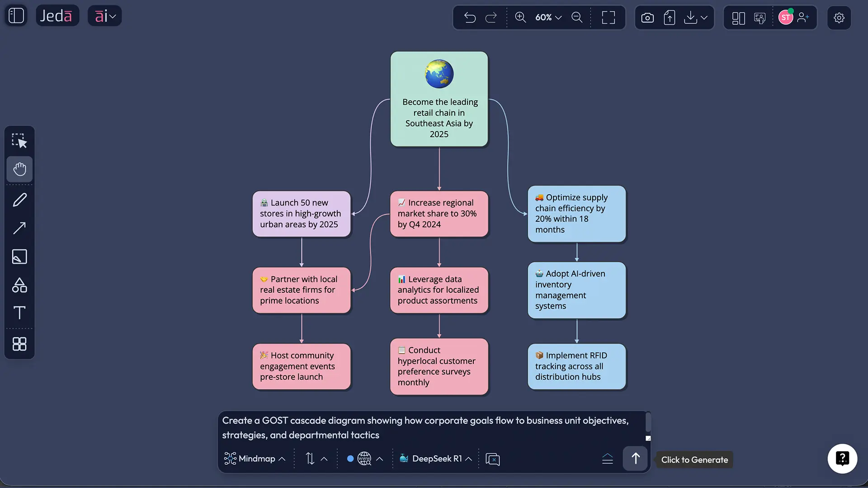The height and width of the screenshot is (488, 868).
Task: Expand the Mindmap type dropdown
Action: point(255,459)
